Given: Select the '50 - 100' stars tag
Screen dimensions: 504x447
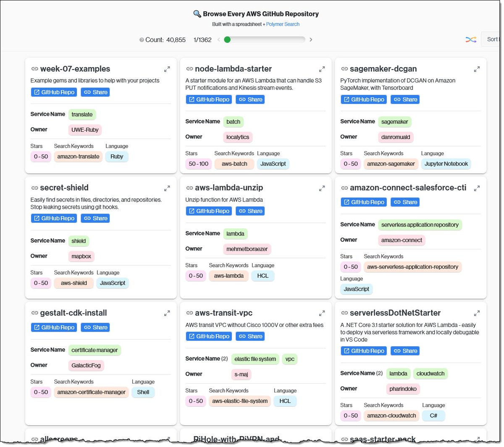Looking at the screenshot, I should [x=199, y=164].
